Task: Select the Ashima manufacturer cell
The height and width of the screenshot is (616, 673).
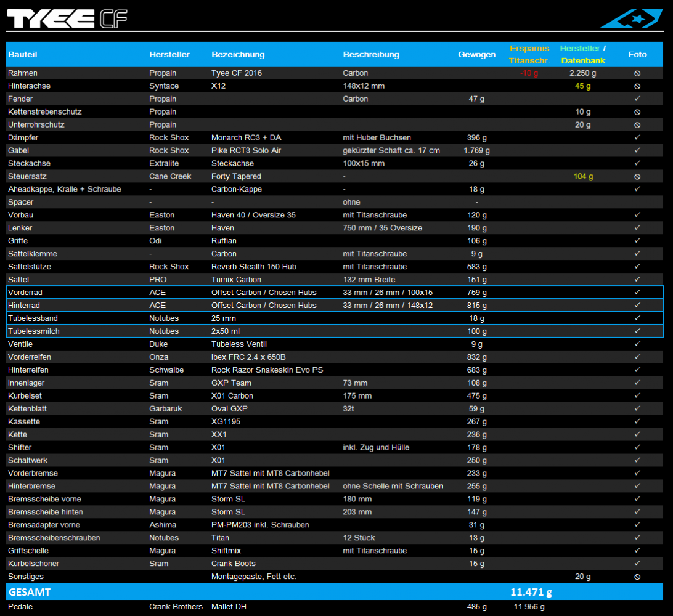Action: click(x=163, y=525)
